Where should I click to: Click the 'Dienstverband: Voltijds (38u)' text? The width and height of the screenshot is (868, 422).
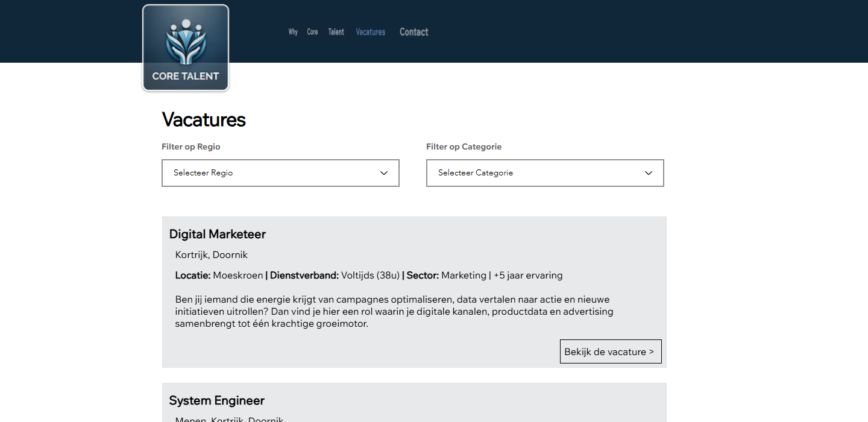[x=335, y=275]
